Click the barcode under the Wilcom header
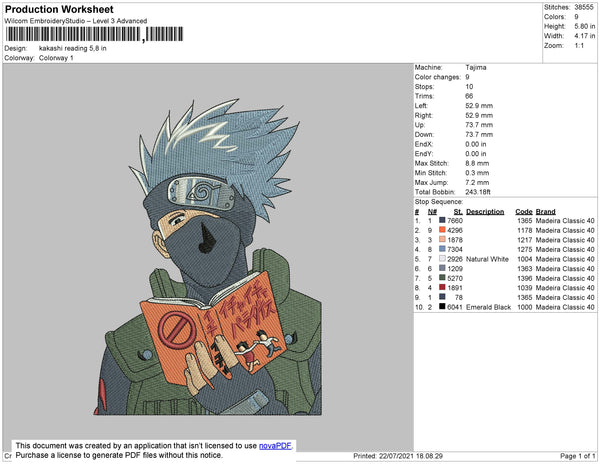This screenshot has width=600, height=464. click(94, 34)
